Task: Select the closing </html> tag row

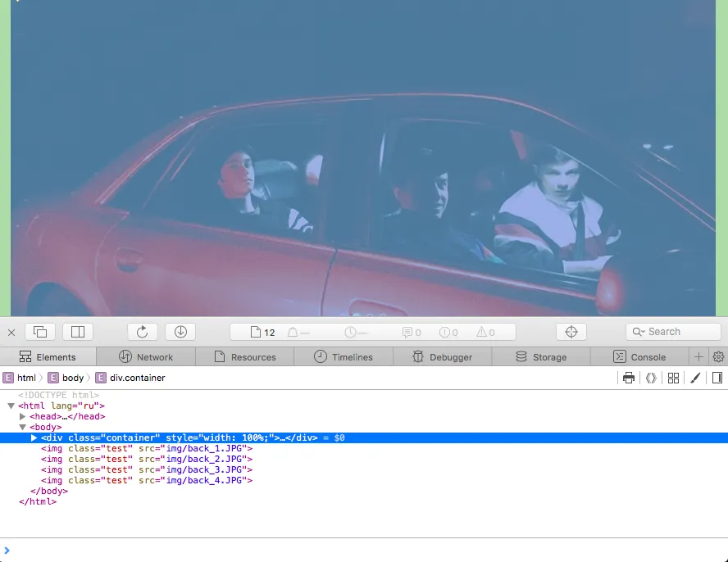Action: (x=364, y=502)
